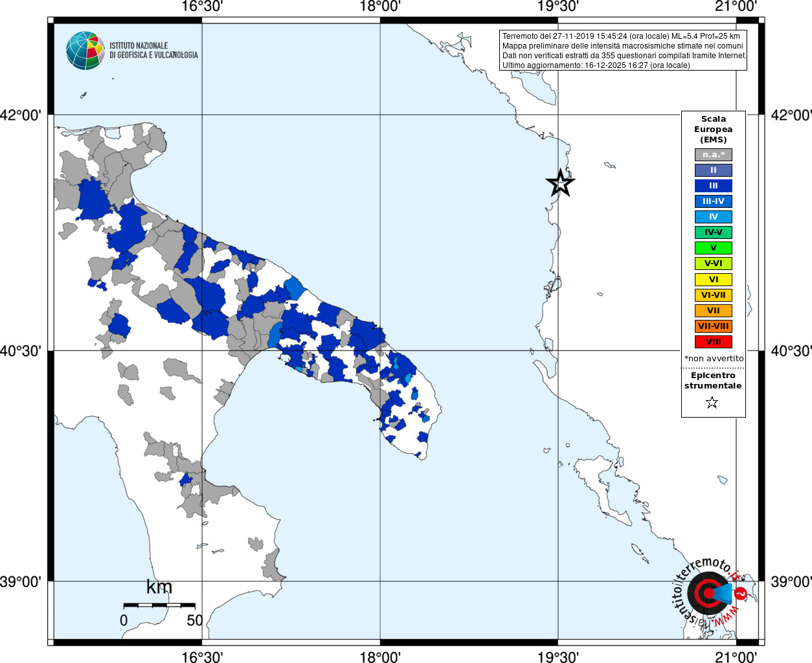The height and width of the screenshot is (663, 812).
Task: Select the n.a. gray legend swatch
Action: (x=714, y=155)
